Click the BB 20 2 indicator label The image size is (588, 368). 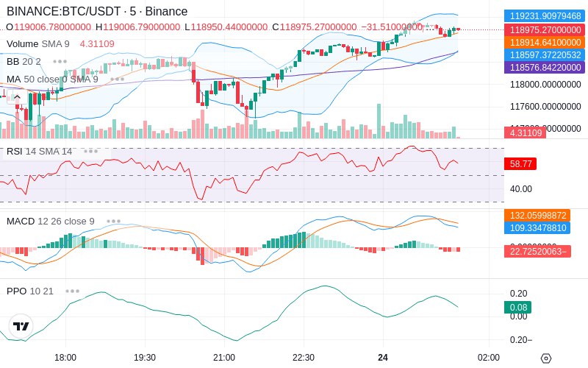24,62
